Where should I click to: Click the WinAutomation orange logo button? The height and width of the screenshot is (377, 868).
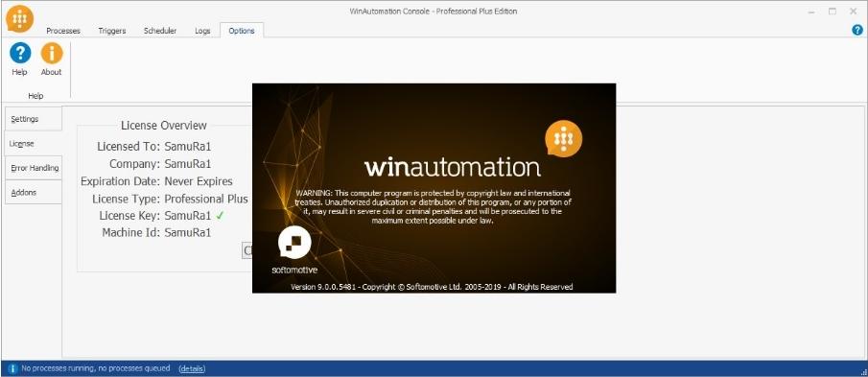tap(20, 19)
